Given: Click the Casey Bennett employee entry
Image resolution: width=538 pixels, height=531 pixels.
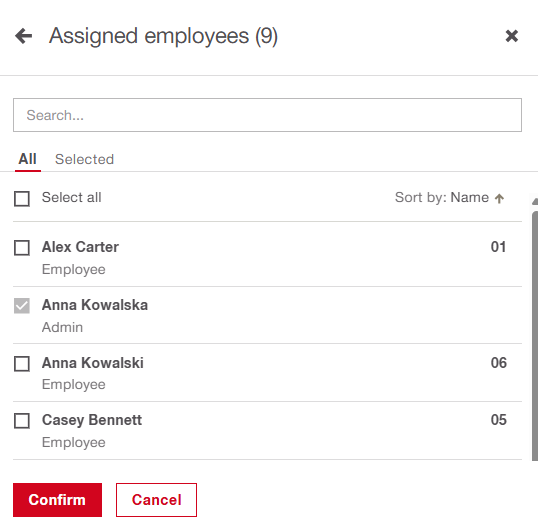Looking at the screenshot, I should click(267, 431).
